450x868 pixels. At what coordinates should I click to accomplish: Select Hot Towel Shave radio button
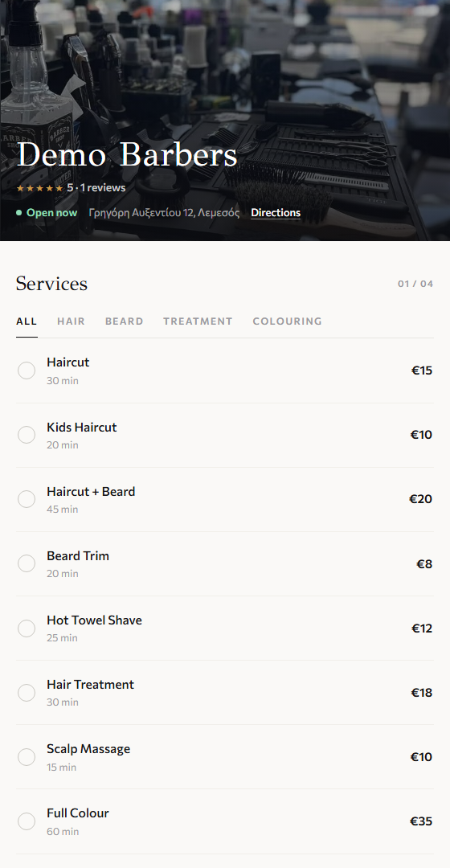point(27,628)
